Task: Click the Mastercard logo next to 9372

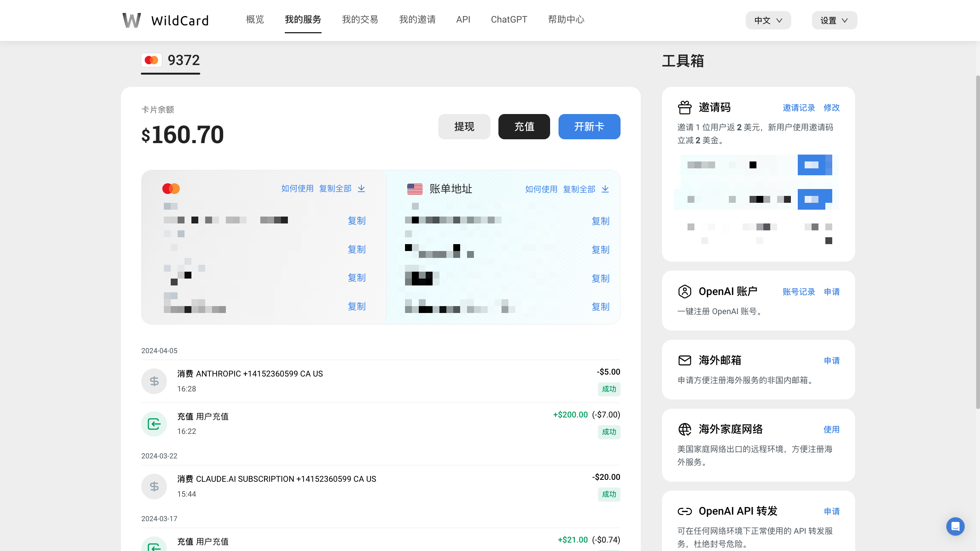Action: pyautogui.click(x=152, y=60)
